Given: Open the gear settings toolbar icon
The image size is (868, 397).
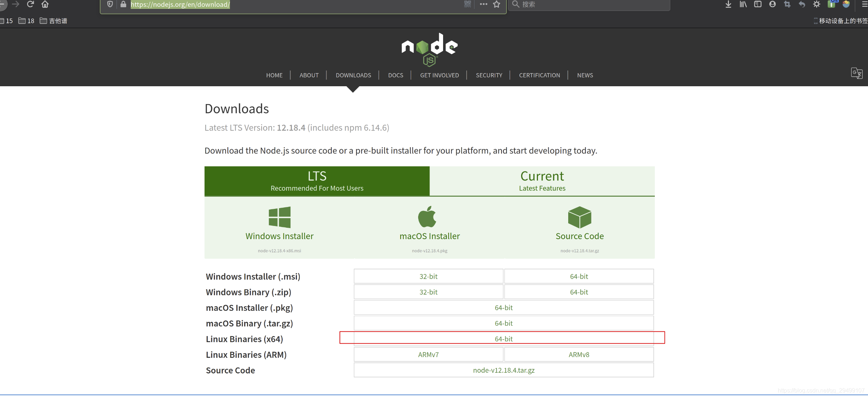Looking at the screenshot, I should (x=816, y=4).
